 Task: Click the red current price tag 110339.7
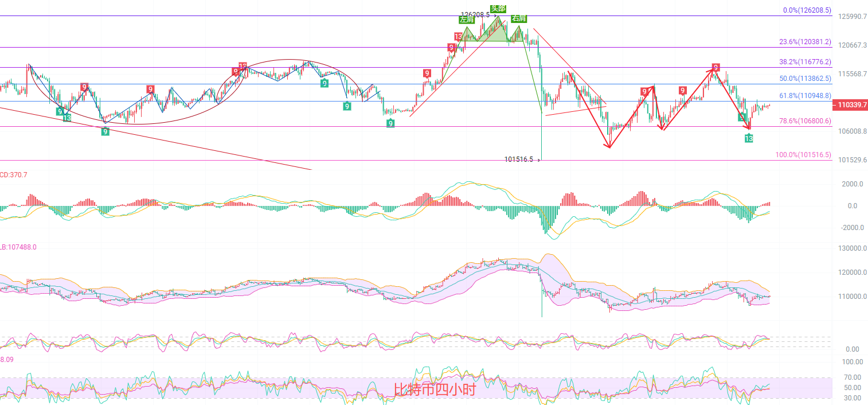tap(850, 105)
